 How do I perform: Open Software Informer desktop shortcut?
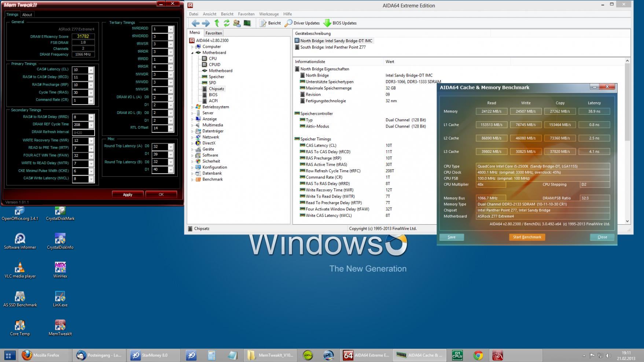[20, 241]
